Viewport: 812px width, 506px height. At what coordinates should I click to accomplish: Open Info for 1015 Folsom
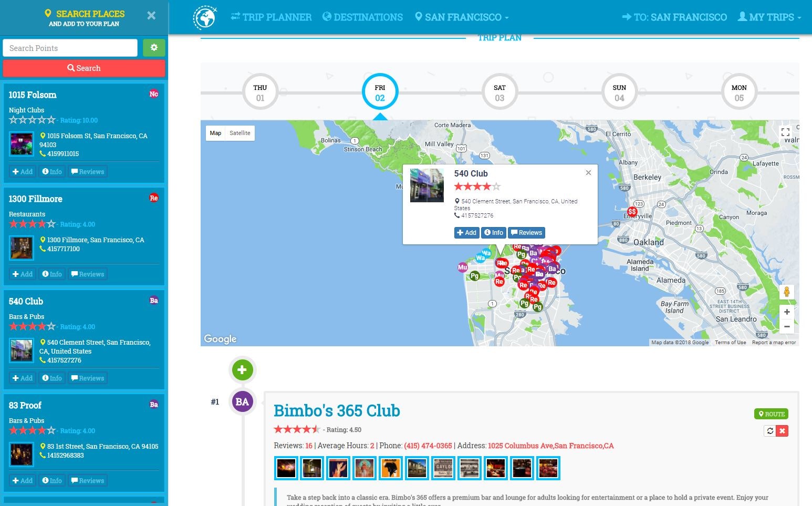tap(52, 172)
